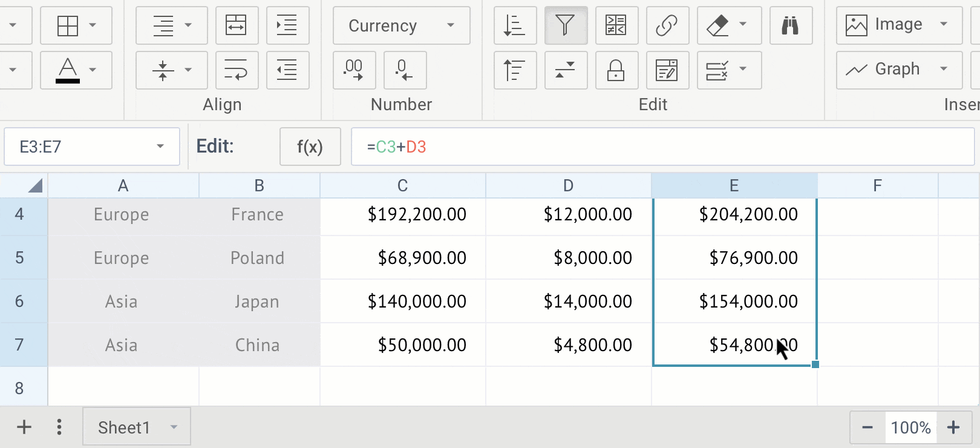The image size is (980, 448).
Task: Open the E3:E7 cell range dropdown
Action: [x=160, y=147]
